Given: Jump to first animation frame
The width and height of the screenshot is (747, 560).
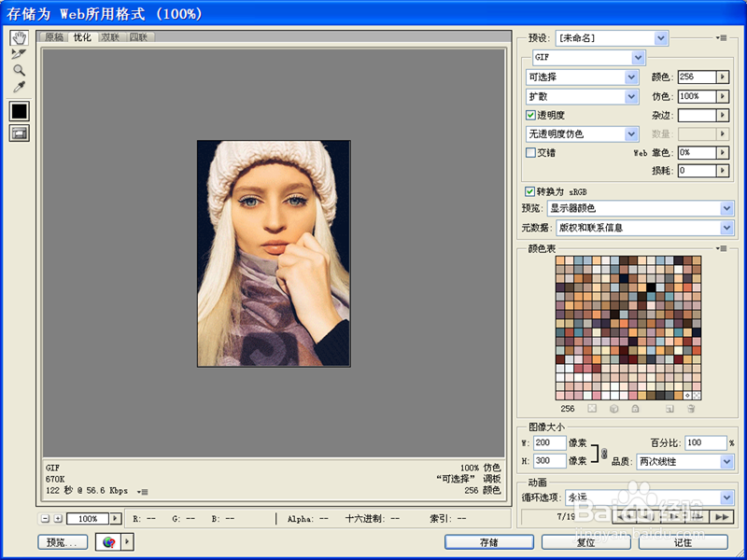Looking at the screenshot, I should [x=624, y=517].
